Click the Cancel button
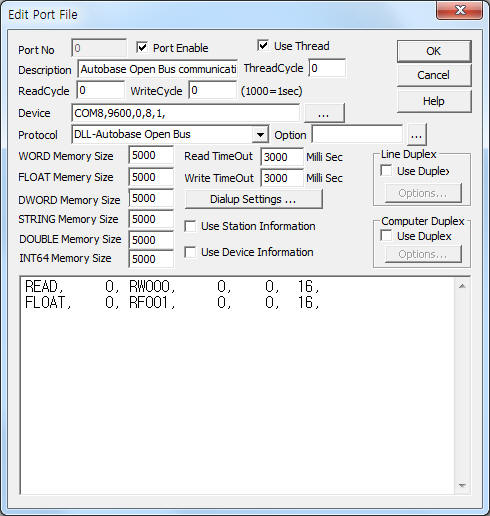This screenshot has height=516, width=490. click(x=434, y=75)
